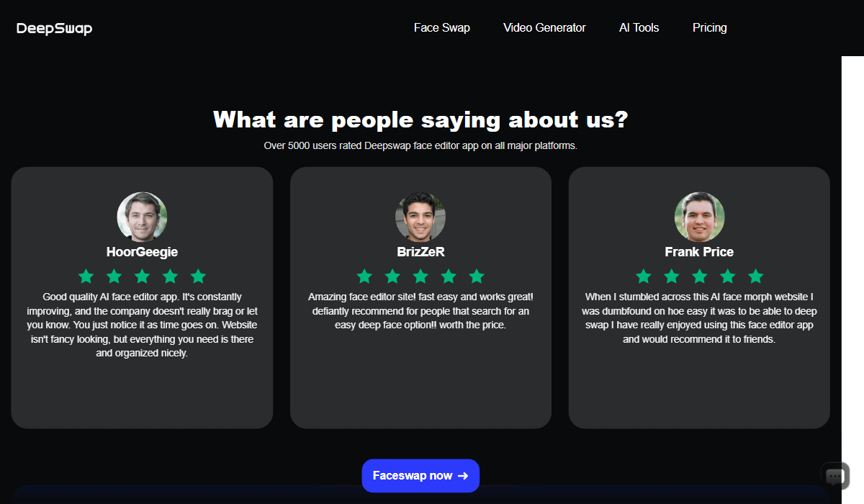Click third star in HoorGeegie's rating
Viewport: 864px width, 504px height.
click(x=142, y=276)
